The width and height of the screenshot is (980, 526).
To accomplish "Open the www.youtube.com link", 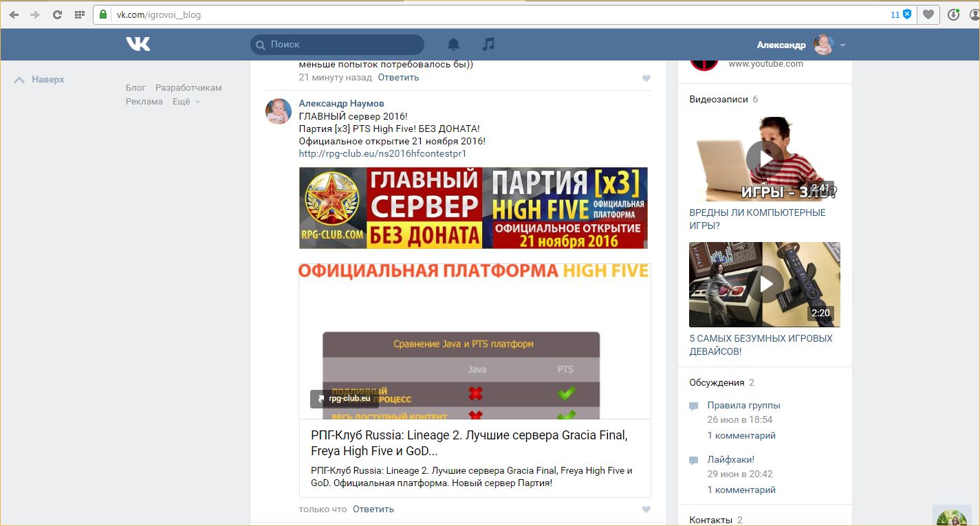I will tap(765, 64).
